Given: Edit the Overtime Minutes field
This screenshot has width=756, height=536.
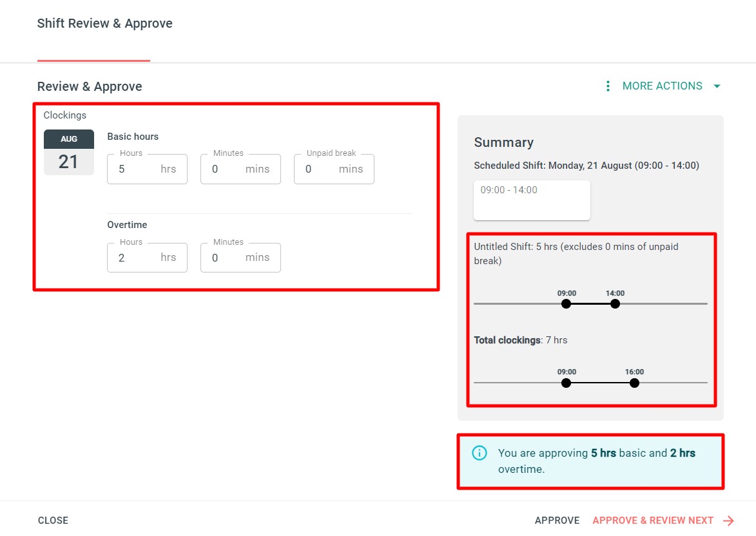Looking at the screenshot, I should 240,258.
